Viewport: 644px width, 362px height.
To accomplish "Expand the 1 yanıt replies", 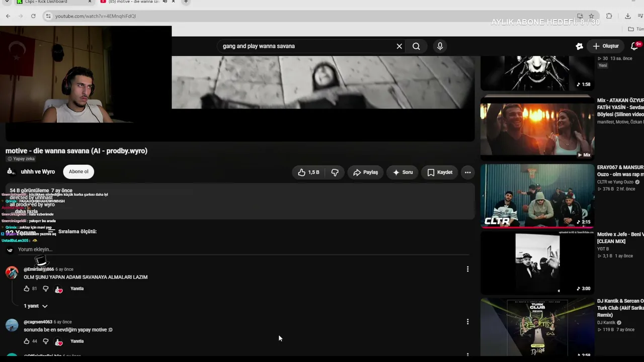I will click(35, 306).
